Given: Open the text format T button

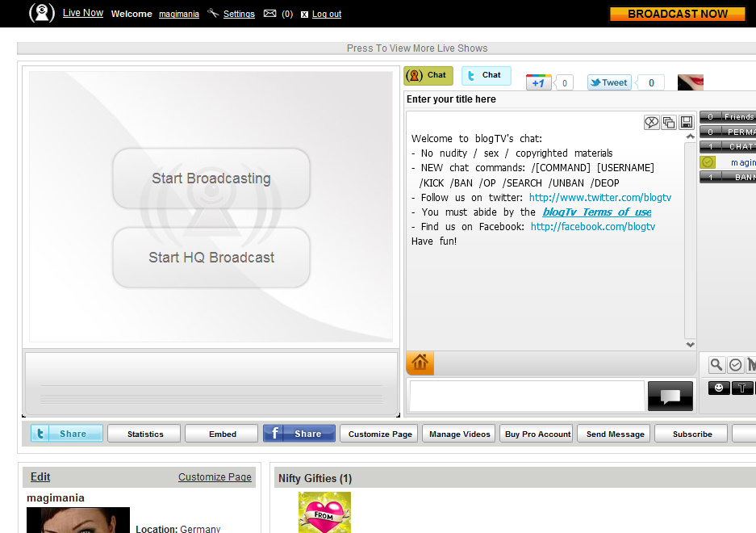Looking at the screenshot, I should (x=742, y=388).
